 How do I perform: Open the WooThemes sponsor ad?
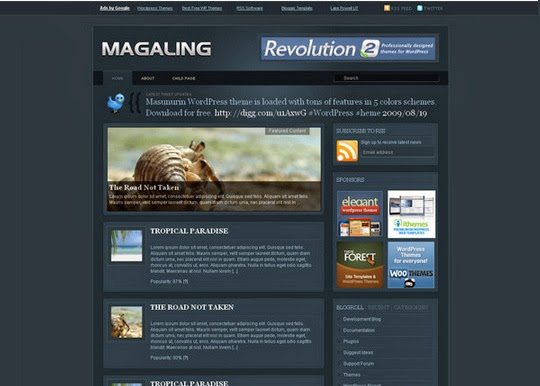pos(411,265)
